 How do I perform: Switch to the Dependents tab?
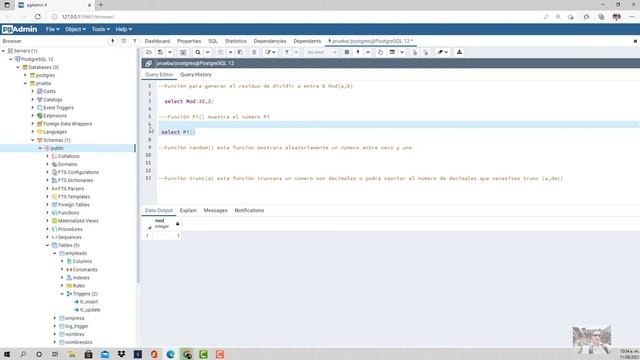click(307, 41)
